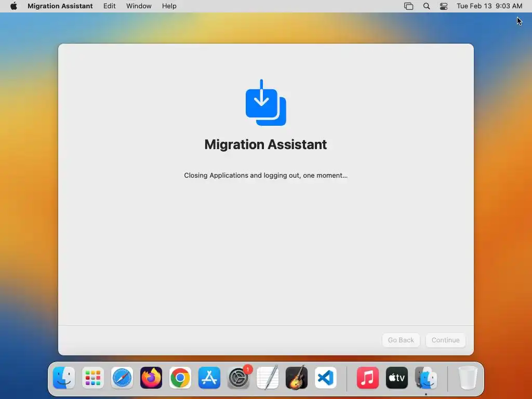Launch Firefox from the Dock
The width and height of the screenshot is (532, 399).
(x=151, y=378)
